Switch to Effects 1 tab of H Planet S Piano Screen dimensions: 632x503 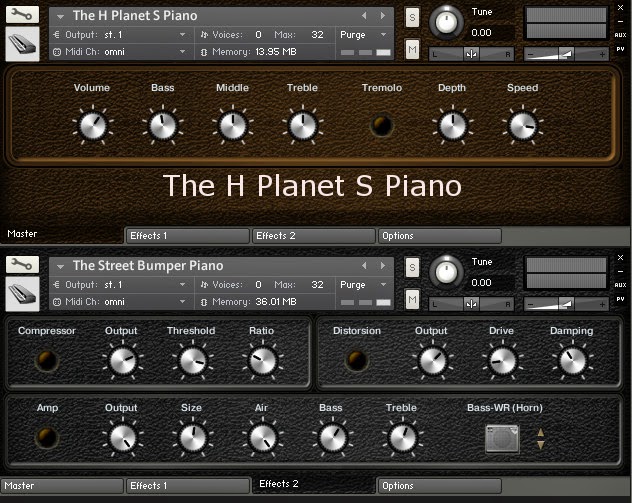(187, 236)
